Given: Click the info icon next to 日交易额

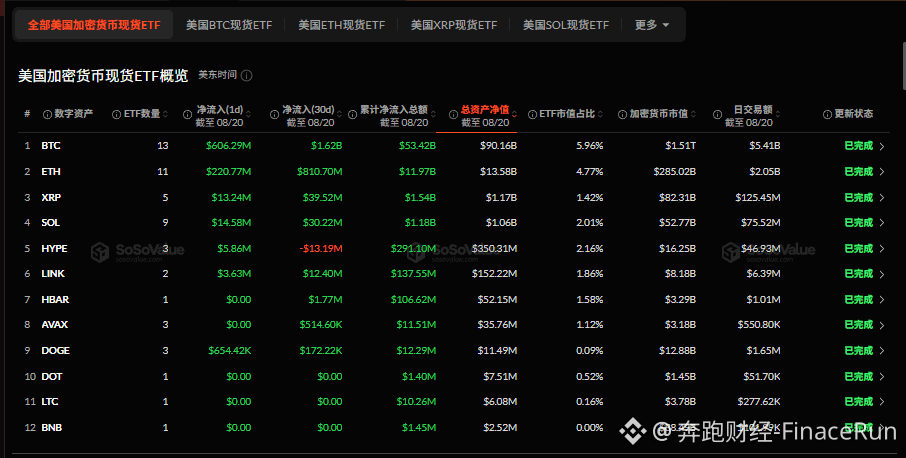Looking at the screenshot, I should pos(717,114).
